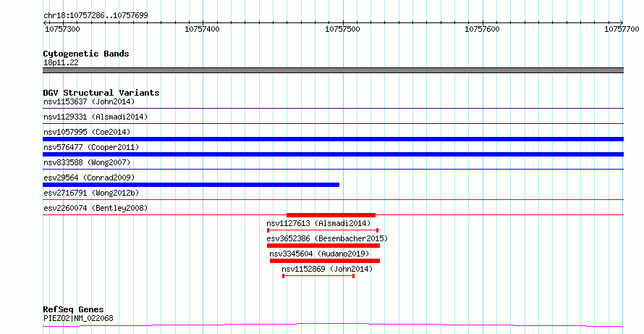
Task: Select the thin blue nsv833588 line
Action: [333, 170]
